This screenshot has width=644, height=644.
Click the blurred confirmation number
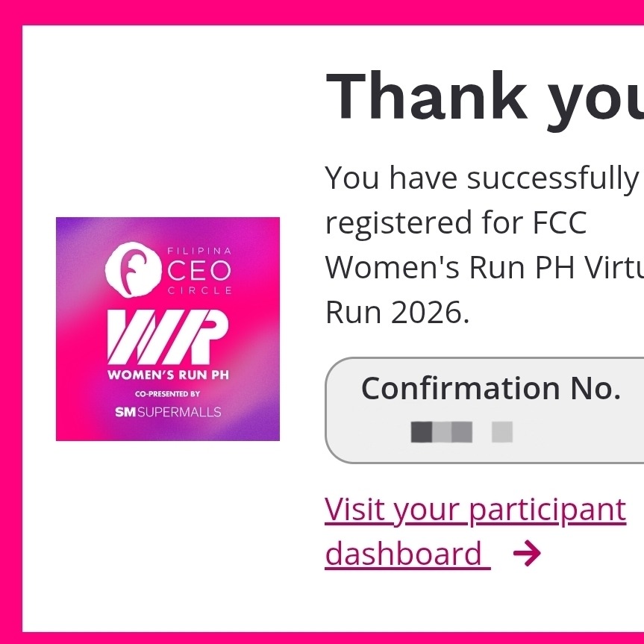461,431
